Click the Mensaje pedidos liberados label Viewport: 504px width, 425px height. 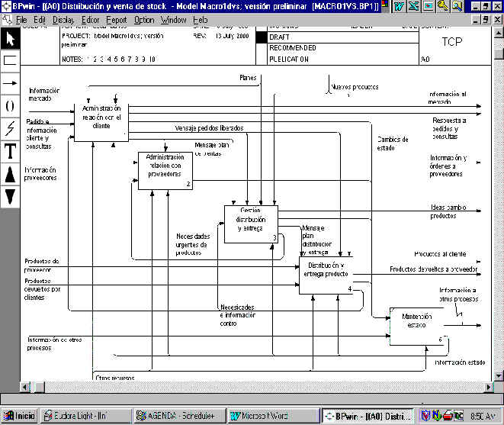[x=209, y=128]
